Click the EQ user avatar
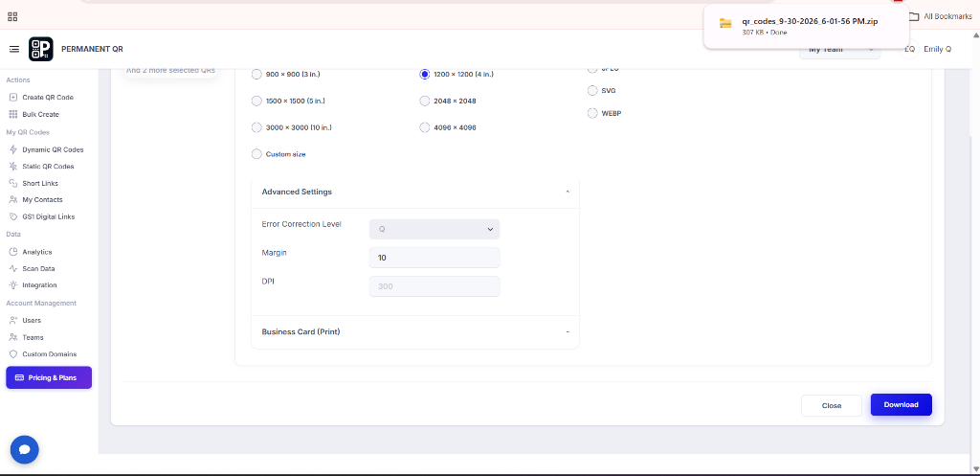The width and height of the screenshot is (980, 476). tap(909, 49)
